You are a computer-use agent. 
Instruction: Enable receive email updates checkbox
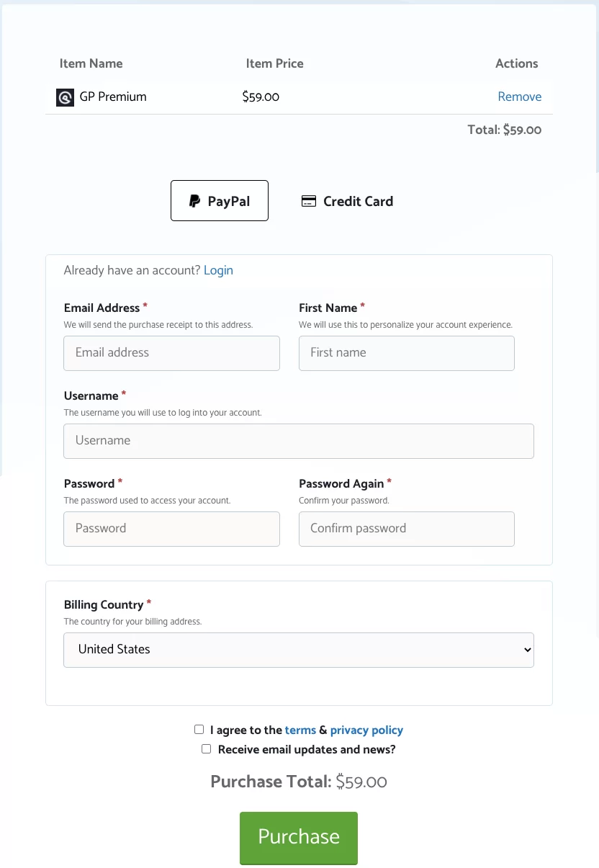pyautogui.click(x=207, y=749)
